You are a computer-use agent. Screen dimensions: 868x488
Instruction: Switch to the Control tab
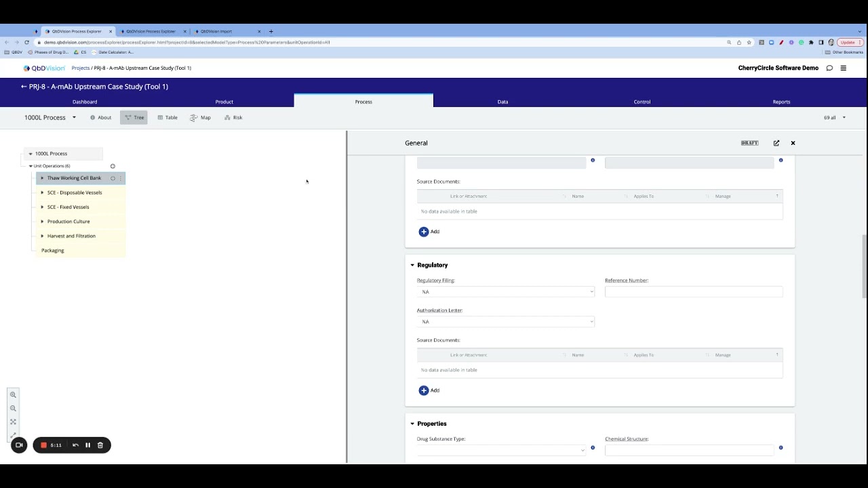pos(642,102)
